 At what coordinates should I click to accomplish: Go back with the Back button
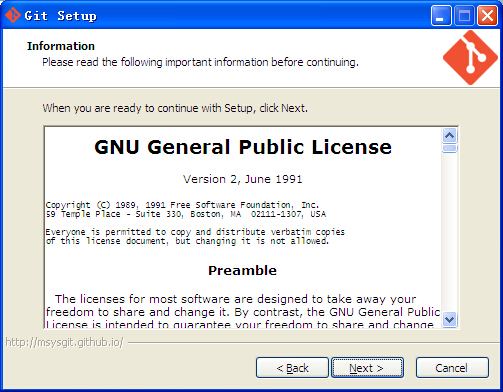click(x=292, y=368)
